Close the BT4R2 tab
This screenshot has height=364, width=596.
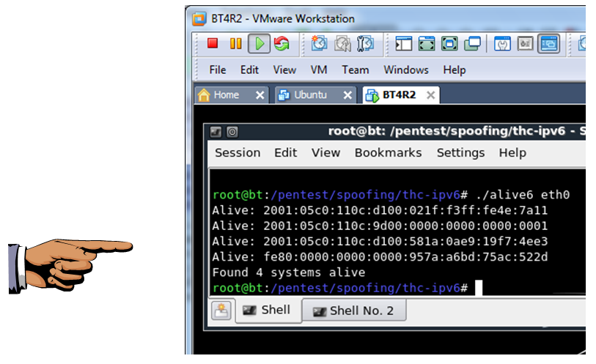point(430,95)
